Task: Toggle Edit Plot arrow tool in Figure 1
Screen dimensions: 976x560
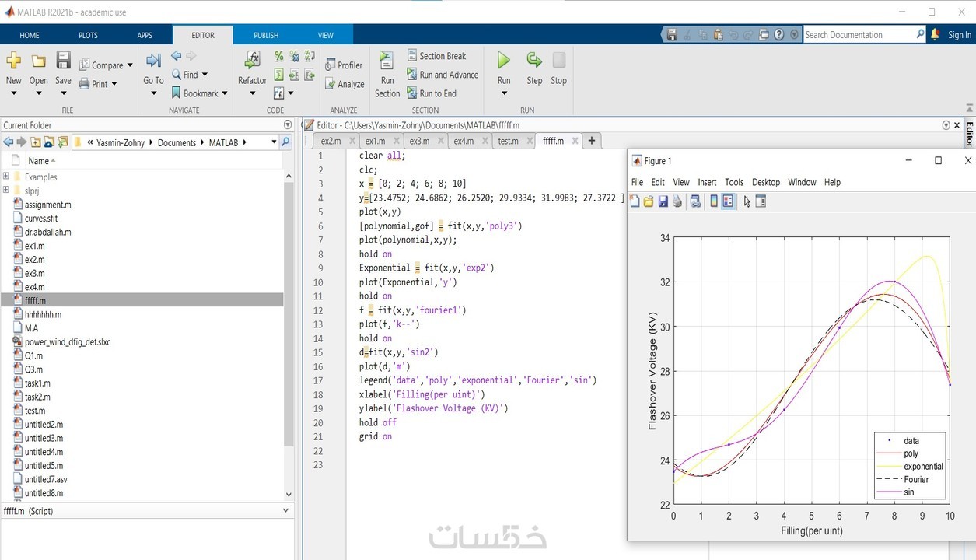Action: [x=747, y=201]
